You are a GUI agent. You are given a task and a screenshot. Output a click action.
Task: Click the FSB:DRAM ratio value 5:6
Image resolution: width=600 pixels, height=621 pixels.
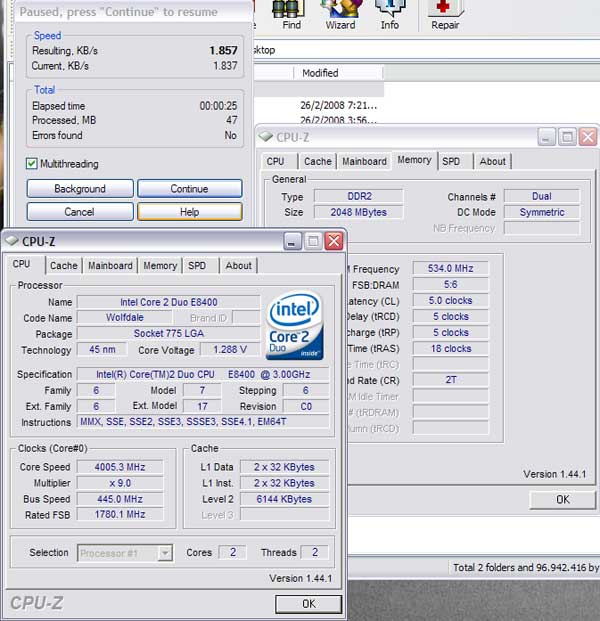point(451,284)
